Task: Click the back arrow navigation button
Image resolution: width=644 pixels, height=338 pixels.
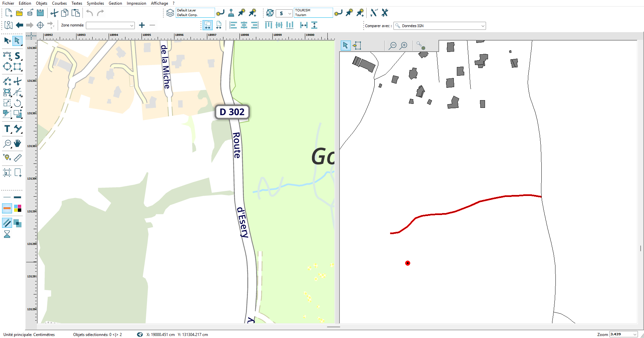Action: tap(19, 25)
